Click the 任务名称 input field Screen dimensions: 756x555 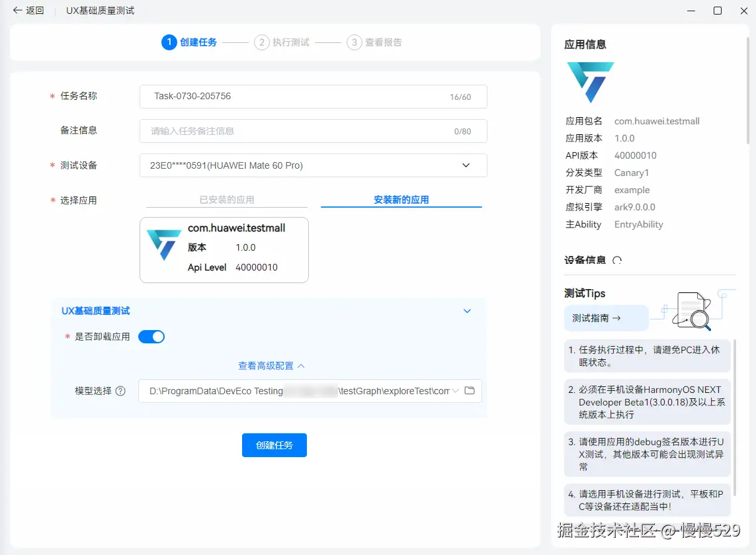[x=314, y=97]
